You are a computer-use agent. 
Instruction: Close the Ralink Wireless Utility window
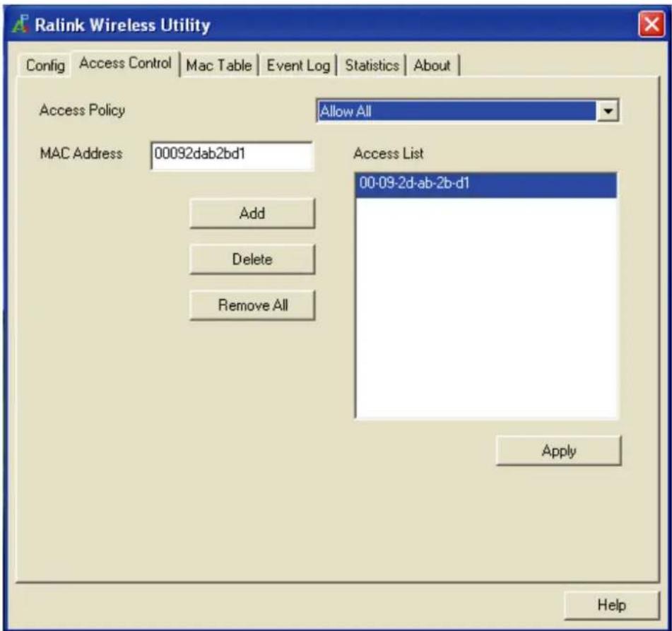pos(652,24)
